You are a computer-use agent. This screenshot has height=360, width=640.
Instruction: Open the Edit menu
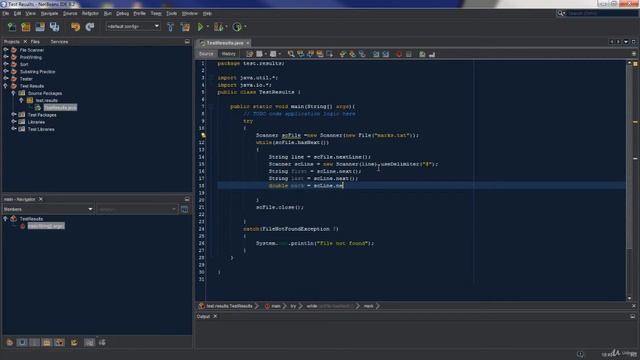[17, 13]
